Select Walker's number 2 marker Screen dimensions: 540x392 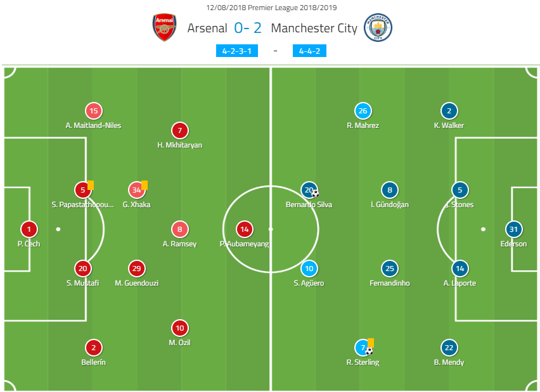[449, 111]
